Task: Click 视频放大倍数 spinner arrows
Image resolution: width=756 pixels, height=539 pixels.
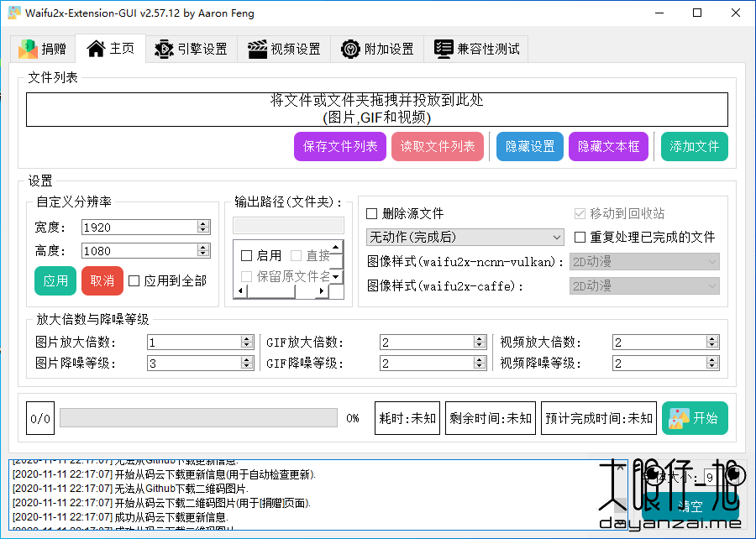Action: pos(712,342)
